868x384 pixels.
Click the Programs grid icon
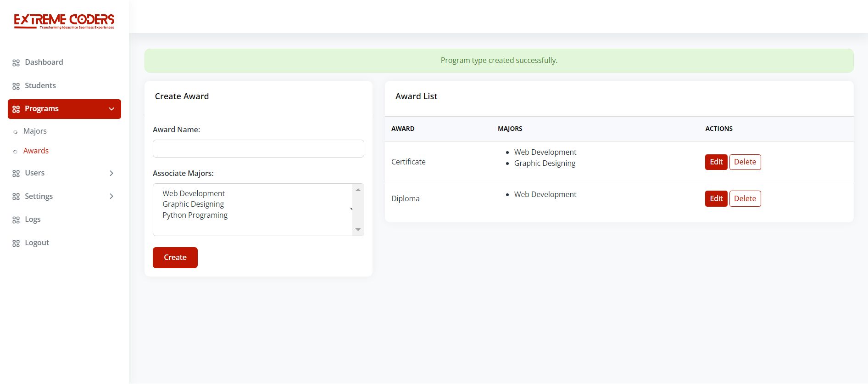pyautogui.click(x=16, y=109)
